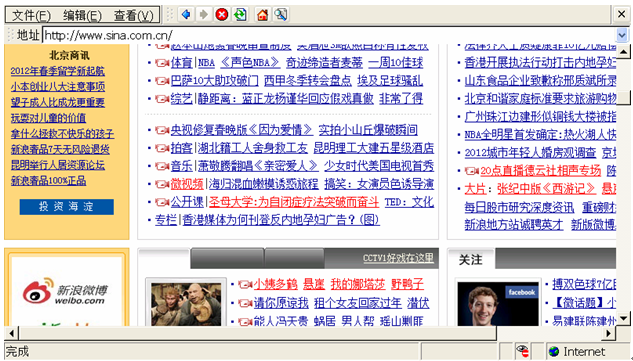
Task: Open link 新浪地方站诚聘英才
Action: (514, 225)
